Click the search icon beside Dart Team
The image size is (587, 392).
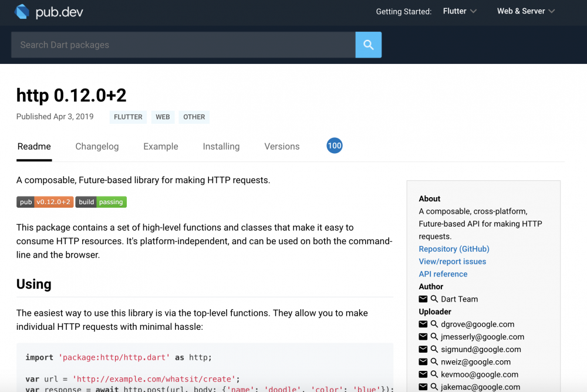434,299
